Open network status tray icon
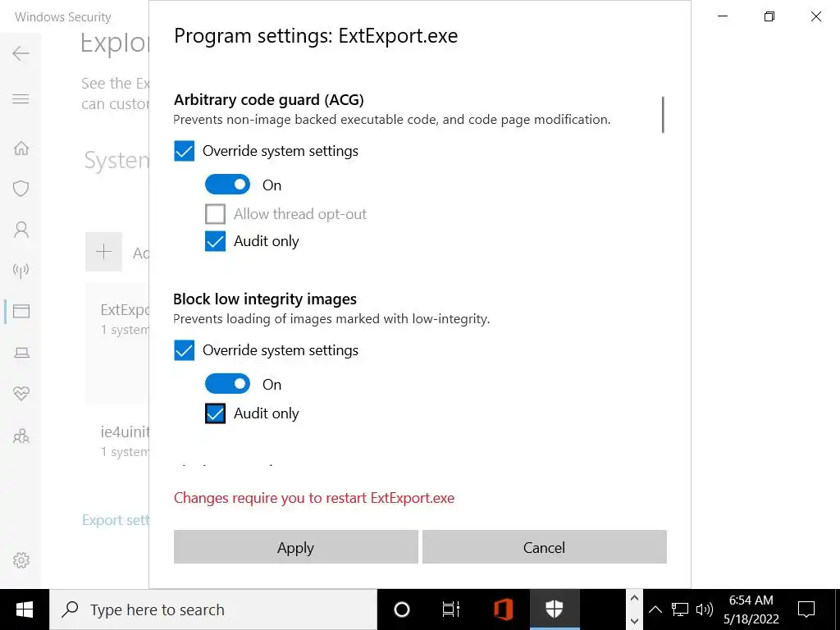The width and height of the screenshot is (840, 630). pos(680,609)
